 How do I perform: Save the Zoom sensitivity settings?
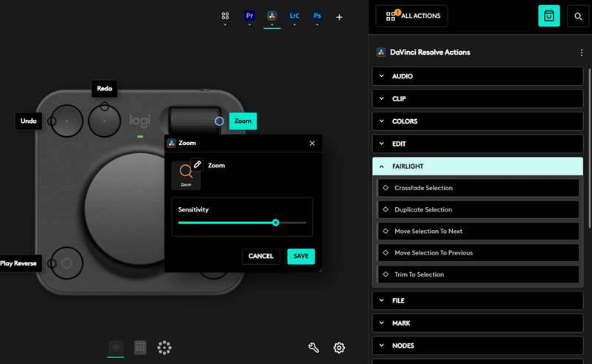(301, 256)
